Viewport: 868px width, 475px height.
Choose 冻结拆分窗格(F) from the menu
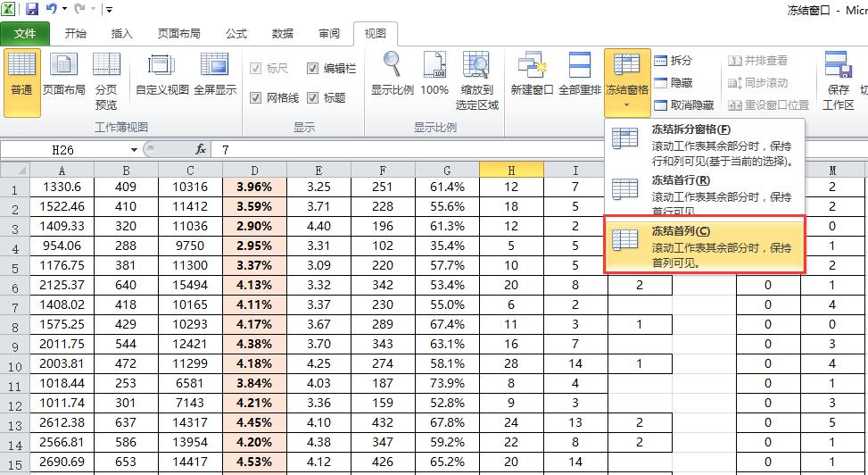tap(704, 146)
